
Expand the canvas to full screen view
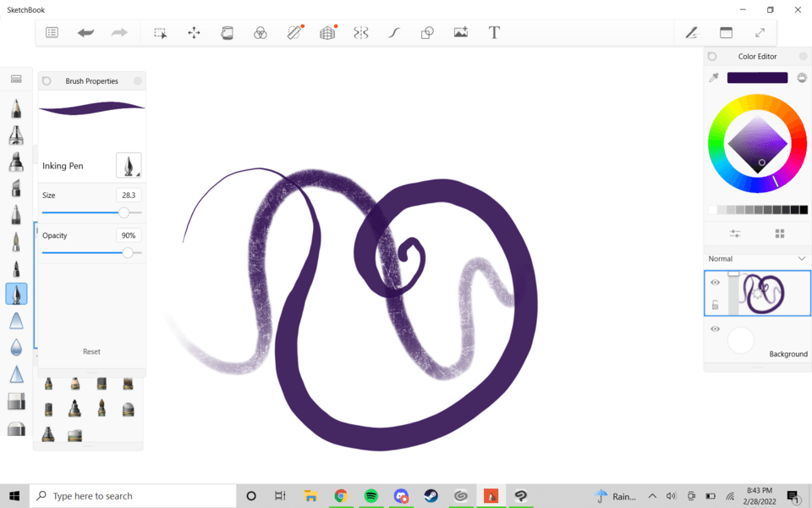point(760,32)
